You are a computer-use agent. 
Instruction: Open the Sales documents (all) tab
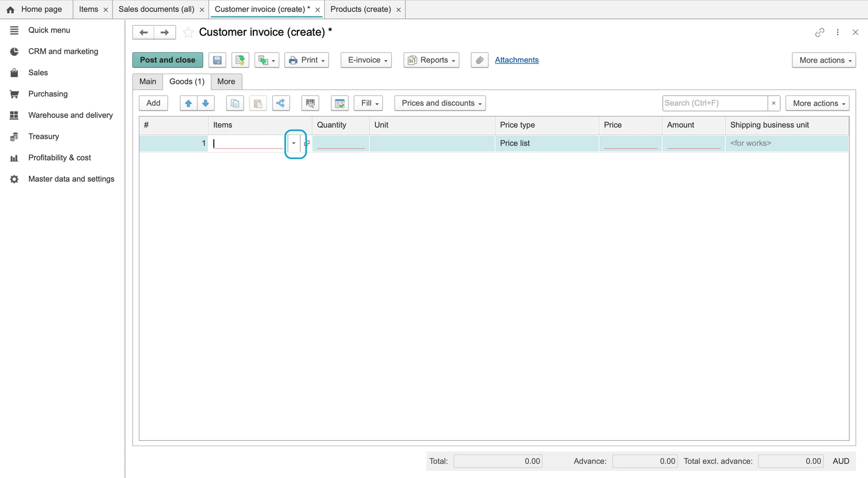(x=156, y=9)
